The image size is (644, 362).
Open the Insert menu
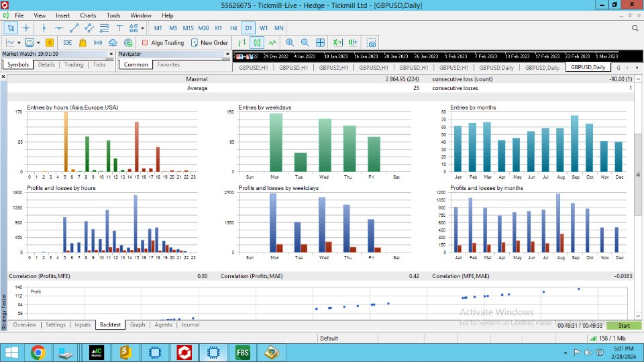(63, 15)
